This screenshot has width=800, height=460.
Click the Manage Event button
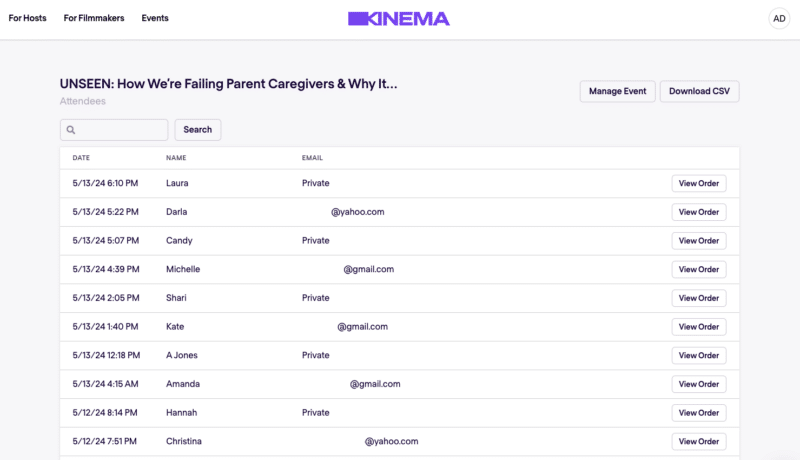click(617, 91)
